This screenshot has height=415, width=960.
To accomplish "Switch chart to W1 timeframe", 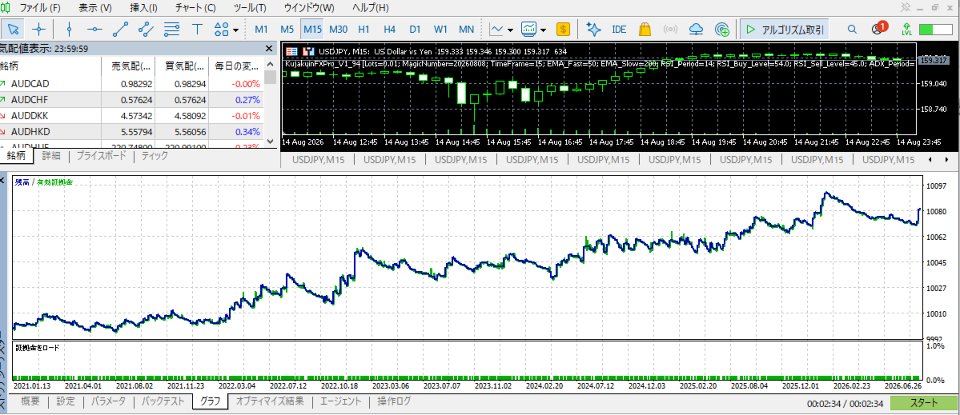I will [440, 29].
